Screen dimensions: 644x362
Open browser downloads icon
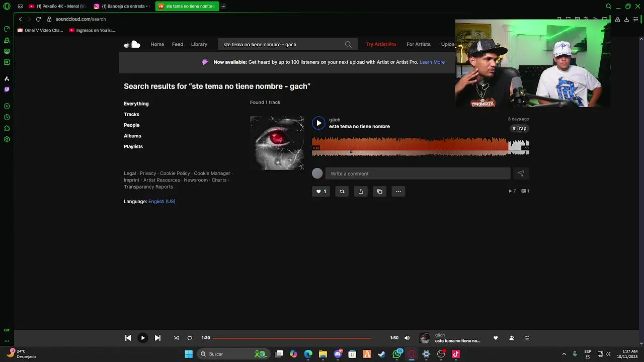(626, 19)
